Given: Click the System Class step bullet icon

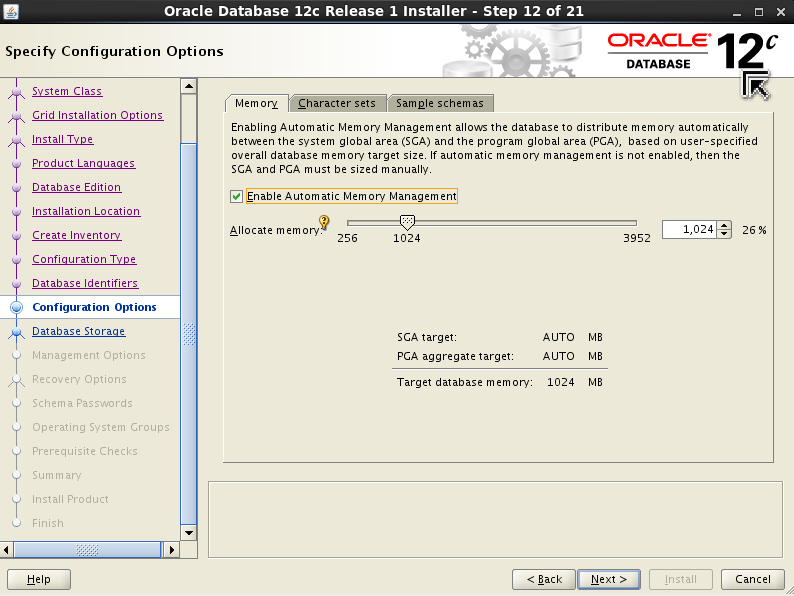Looking at the screenshot, I should [16, 92].
